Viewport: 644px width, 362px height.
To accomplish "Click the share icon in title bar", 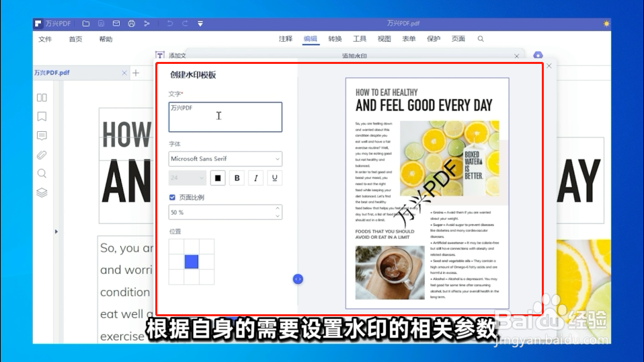I will [x=147, y=24].
